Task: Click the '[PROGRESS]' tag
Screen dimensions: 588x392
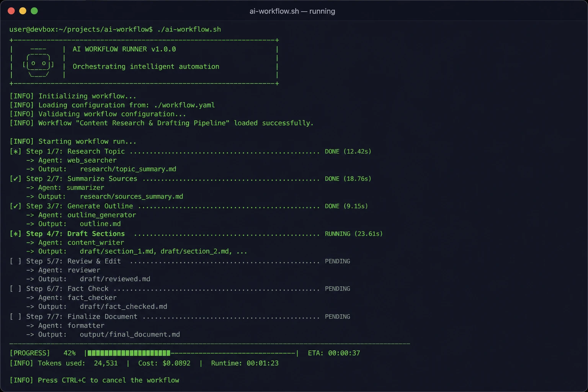Action: [x=29, y=353]
